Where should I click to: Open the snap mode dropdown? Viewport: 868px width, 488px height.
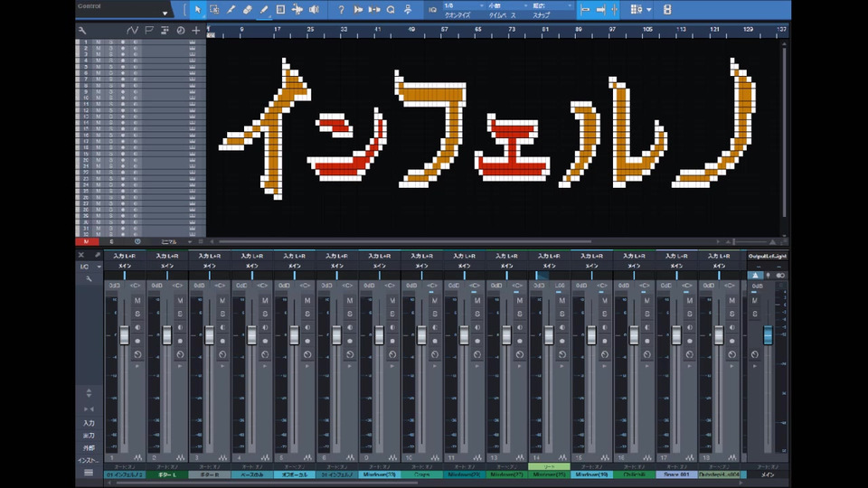(x=552, y=5)
